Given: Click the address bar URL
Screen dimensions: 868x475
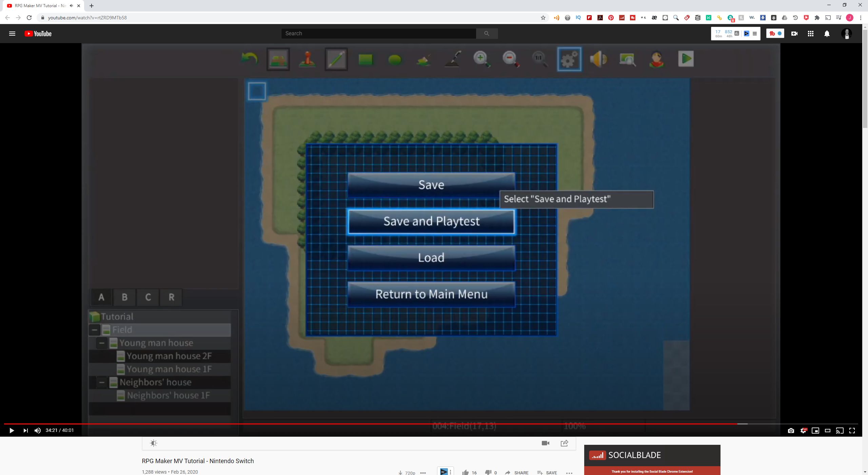Looking at the screenshot, I should 87,18.
